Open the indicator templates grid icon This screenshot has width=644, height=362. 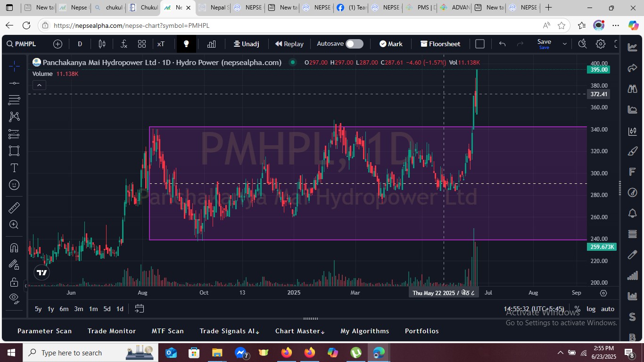(x=142, y=44)
